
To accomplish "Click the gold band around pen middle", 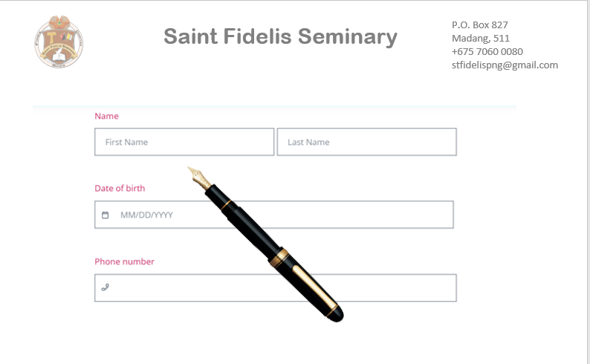I will tap(279, 256).
